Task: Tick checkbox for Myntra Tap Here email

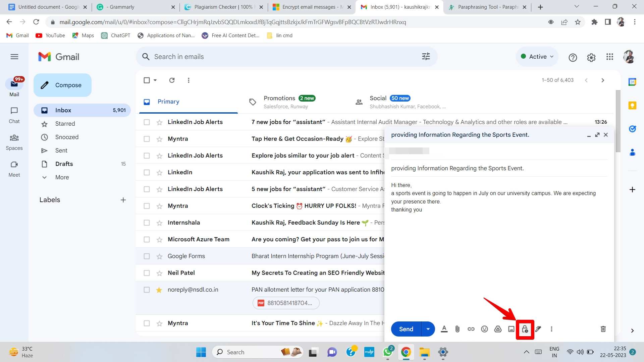Action: pyautogui.click(x=147, y=139)
